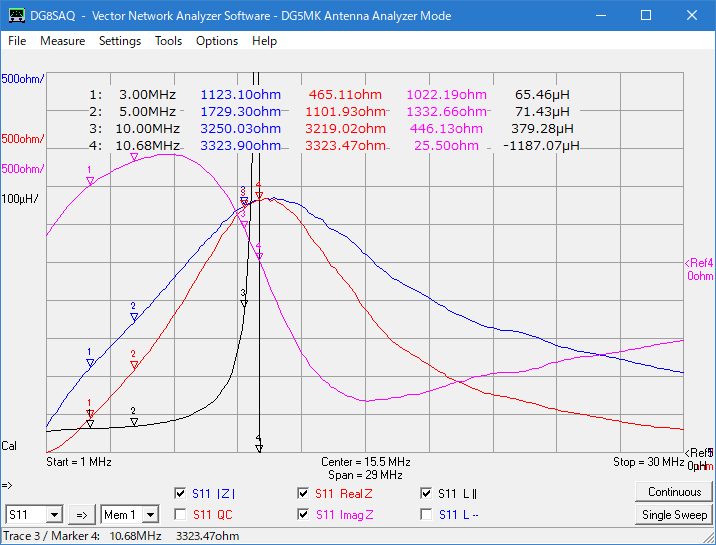Viewport: 716px width, 545px height.
Task: Click the => copy to memory button
Action: coord(82,515)
